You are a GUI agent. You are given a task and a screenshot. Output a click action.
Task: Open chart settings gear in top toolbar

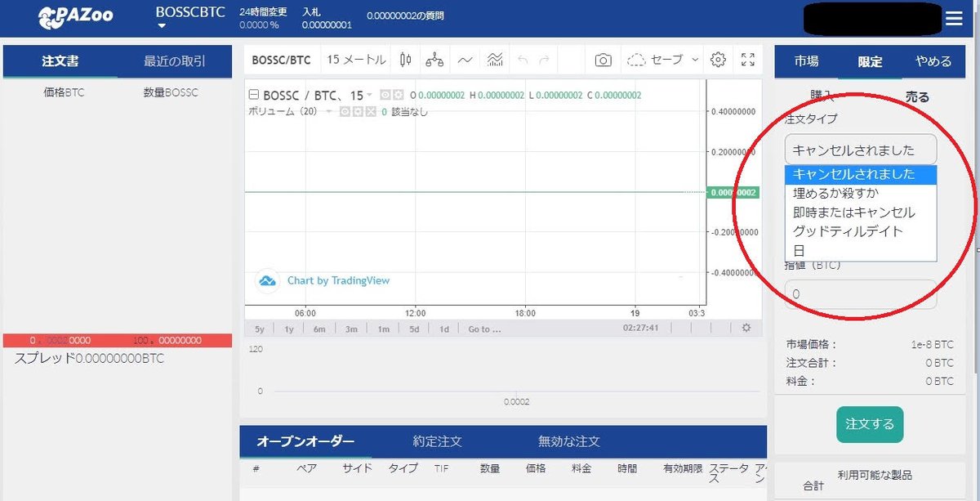pyautogui.click(x=718, y=60)
